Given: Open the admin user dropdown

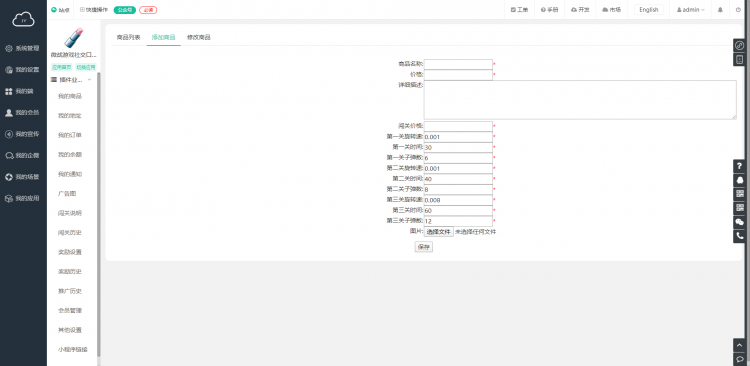Looking at the screenshot, I should coord(691,10).
